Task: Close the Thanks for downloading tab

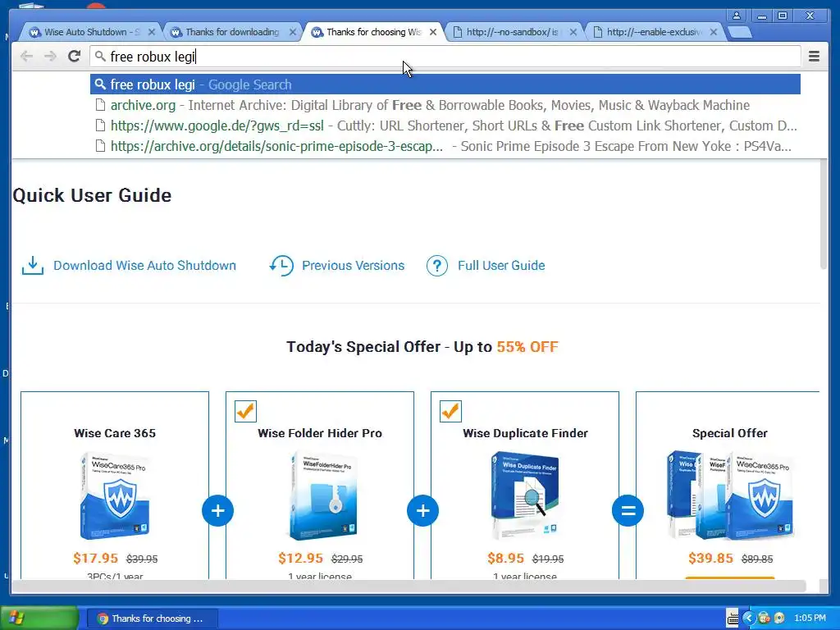Action: pyautogui.click(x=293, y=32)
